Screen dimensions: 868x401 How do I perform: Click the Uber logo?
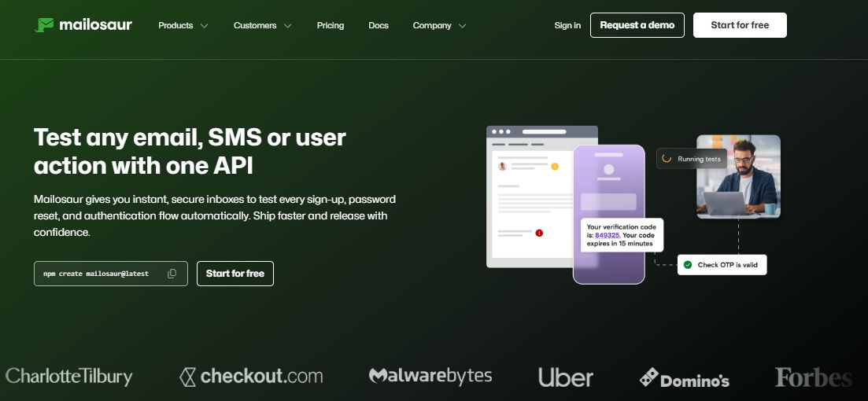(x=565, y=377)
